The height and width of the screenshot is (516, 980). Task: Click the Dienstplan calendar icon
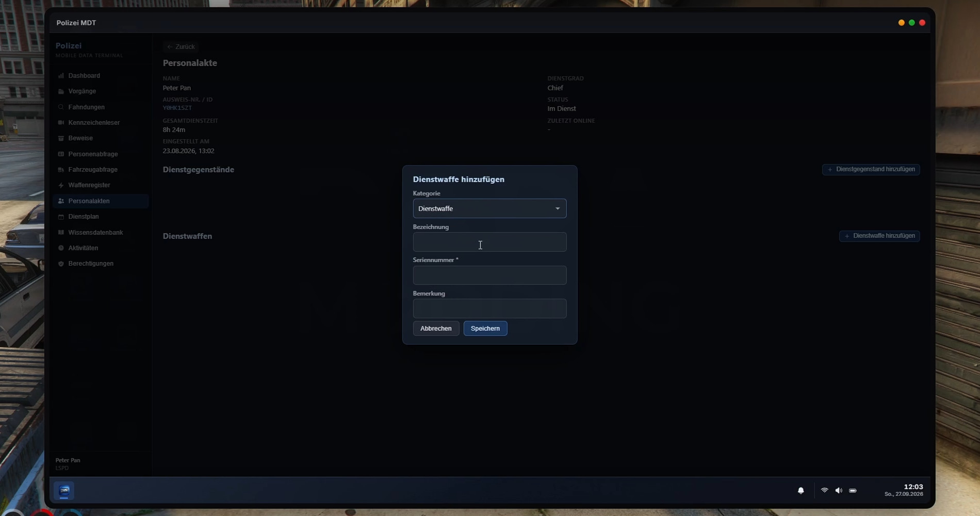pos(61,217)
